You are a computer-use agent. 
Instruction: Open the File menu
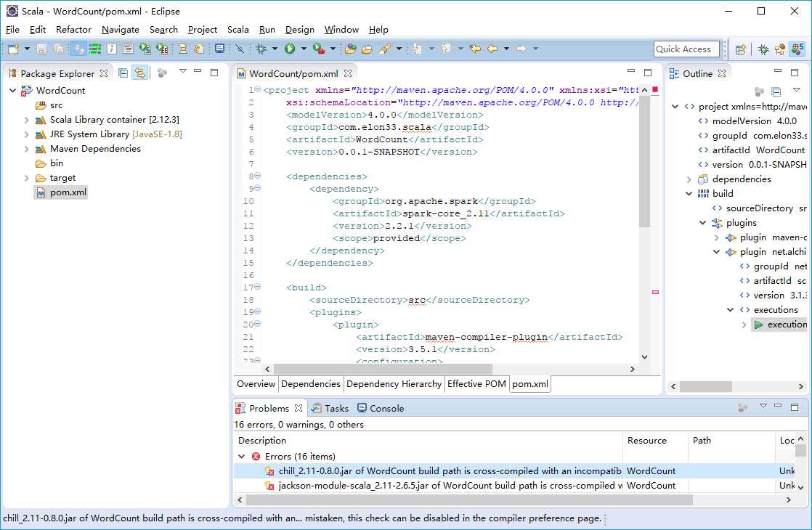point(12,30)
